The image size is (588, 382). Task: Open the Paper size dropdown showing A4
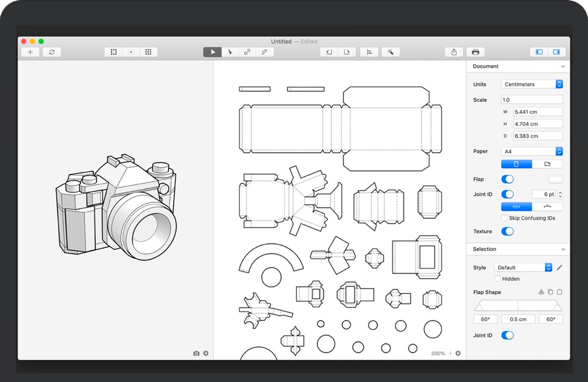[532, 152]
